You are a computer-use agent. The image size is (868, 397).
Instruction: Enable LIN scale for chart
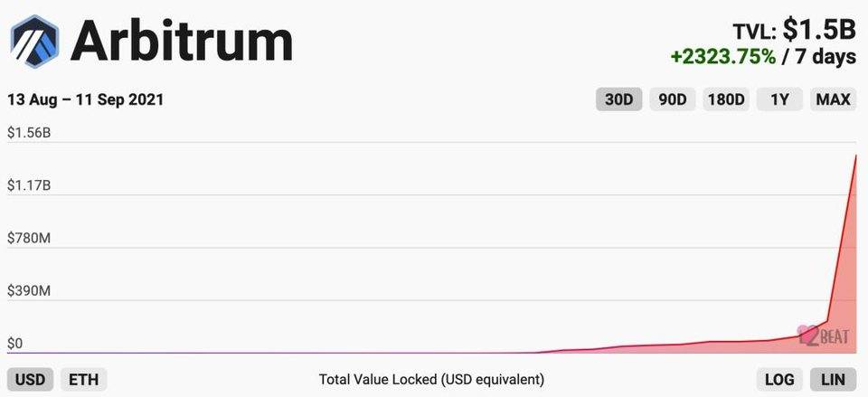tap(833, 380)
